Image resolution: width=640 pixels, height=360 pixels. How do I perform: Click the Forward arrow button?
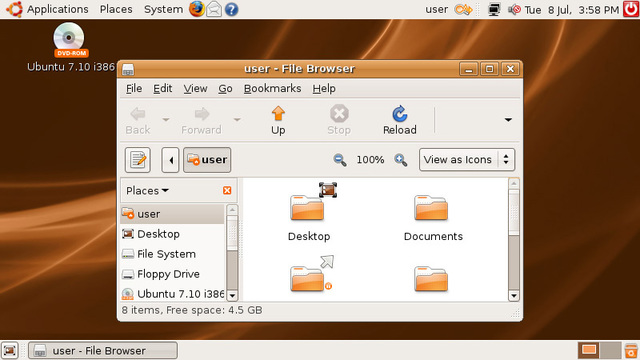tap(201, 120)
